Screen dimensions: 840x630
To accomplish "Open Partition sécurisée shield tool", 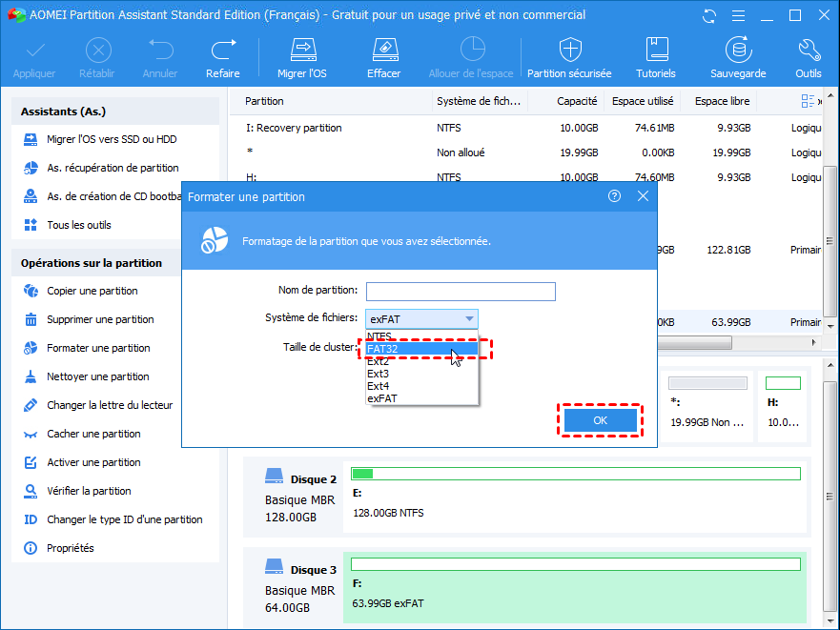I will [x=569, y=58].
